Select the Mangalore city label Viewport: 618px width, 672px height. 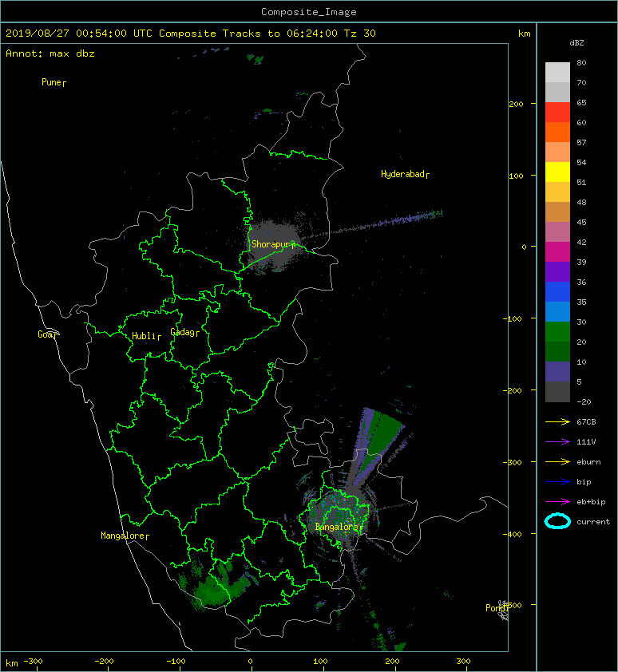125,536
